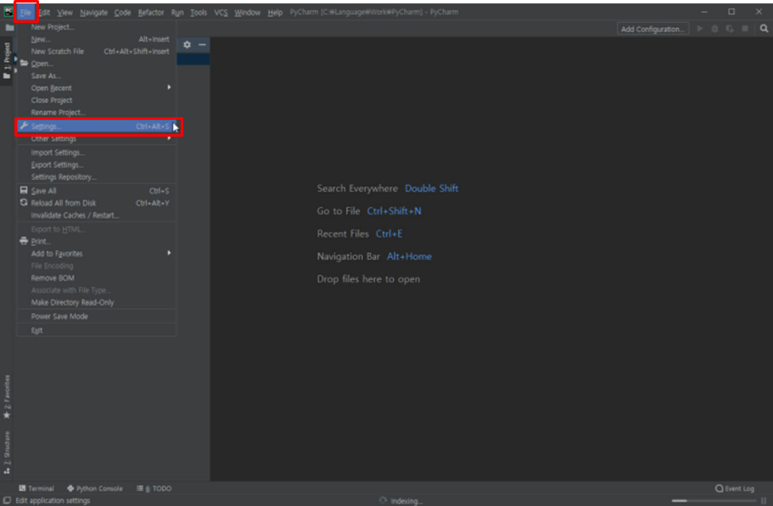Open the Code menu

coord(122,12)
